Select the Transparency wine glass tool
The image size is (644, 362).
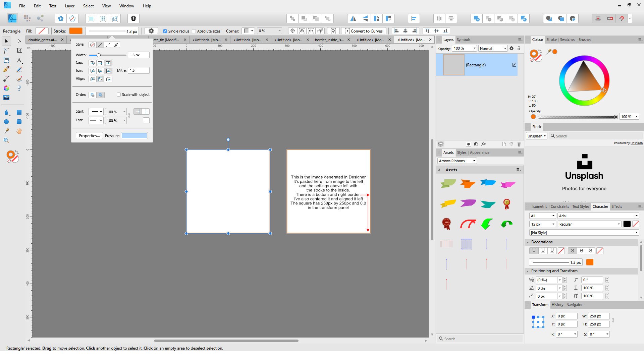[x=19, y=88]
